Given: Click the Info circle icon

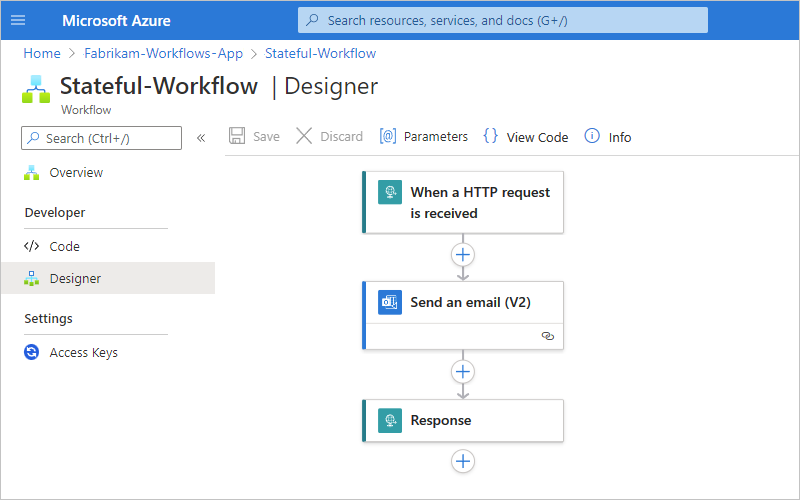Looking at the screenshot, I should pos(592,136).
